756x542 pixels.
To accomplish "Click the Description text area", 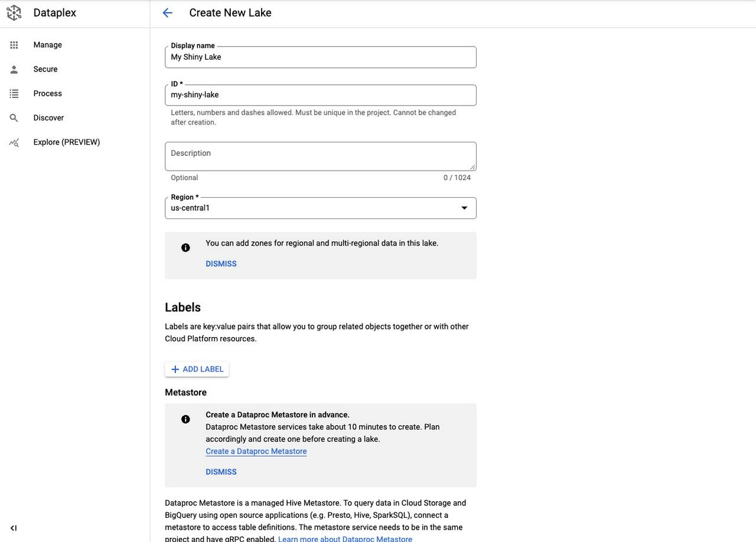I will 321,156.
